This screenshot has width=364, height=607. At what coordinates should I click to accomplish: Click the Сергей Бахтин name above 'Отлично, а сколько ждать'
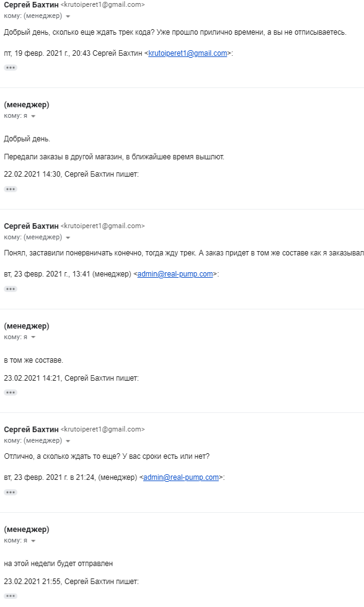[31, 429]
